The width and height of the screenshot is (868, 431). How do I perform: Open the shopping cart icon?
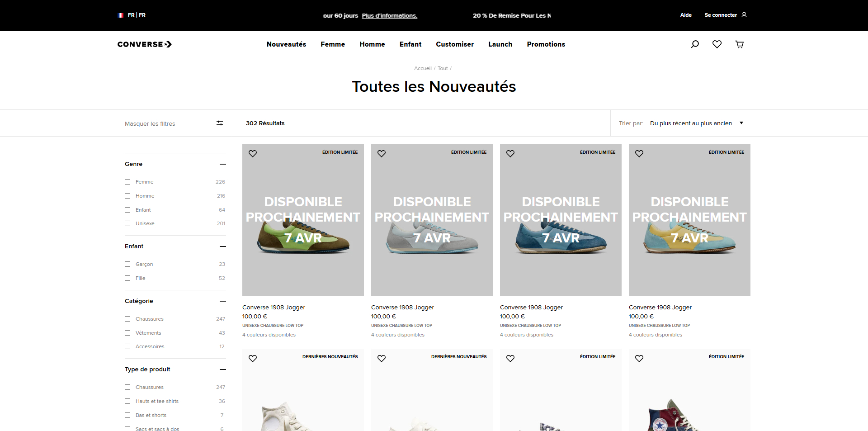pos(740,44)
